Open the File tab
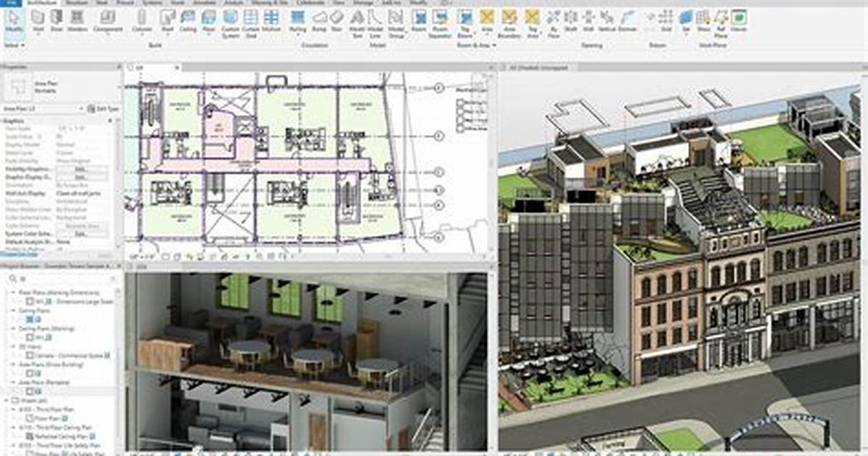 tap(11, 3)
